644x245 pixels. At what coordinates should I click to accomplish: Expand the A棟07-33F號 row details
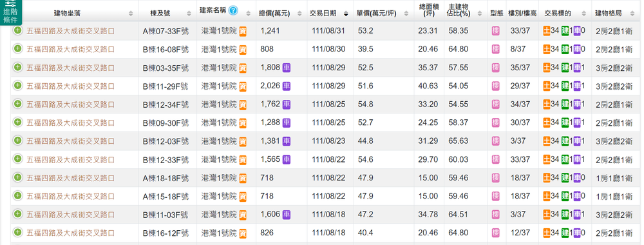tap(17, 30)
